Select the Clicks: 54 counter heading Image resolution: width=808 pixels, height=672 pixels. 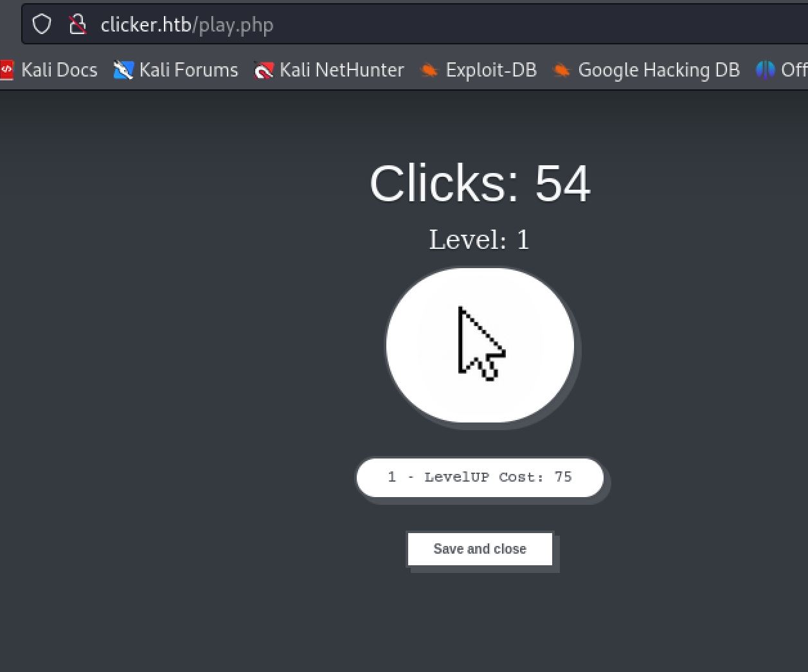click(480, 184)
